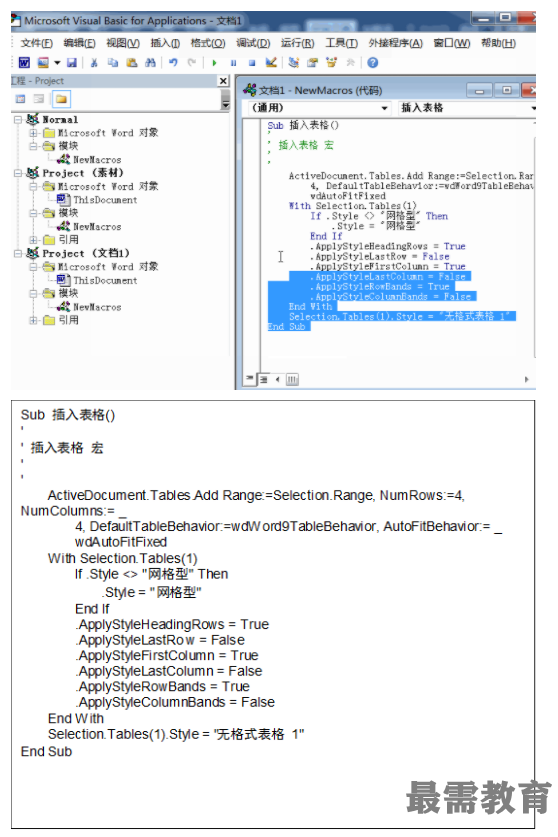Switch to Full Module View in code window
The height and width of the screenshot is (837, 558).
(x=263, y=380)
